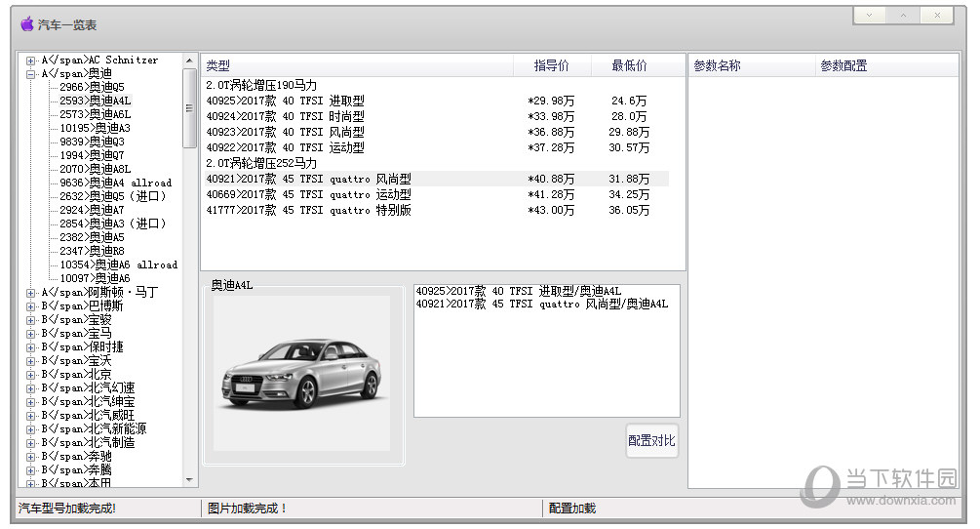Click the 奥迪A4L car photo
This screenshot has width=980, height=529.
pos(302,373)
